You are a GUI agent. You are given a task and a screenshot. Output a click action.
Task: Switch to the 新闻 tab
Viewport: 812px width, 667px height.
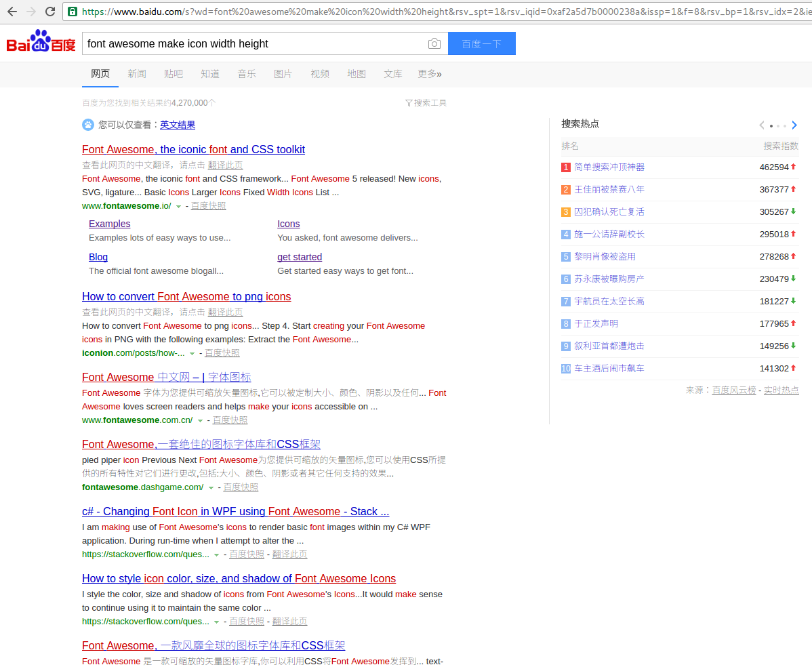[136, 74]
